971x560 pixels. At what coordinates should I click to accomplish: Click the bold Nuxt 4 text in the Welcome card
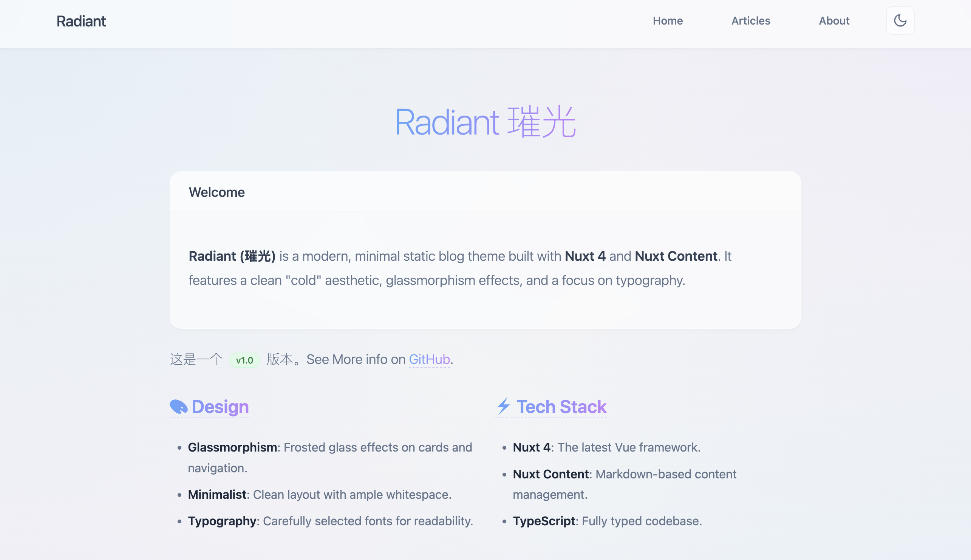(x=585, y=256)
